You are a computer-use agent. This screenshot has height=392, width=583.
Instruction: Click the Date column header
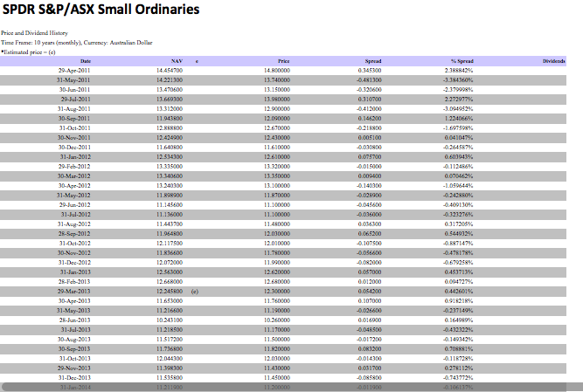[86, 61]
